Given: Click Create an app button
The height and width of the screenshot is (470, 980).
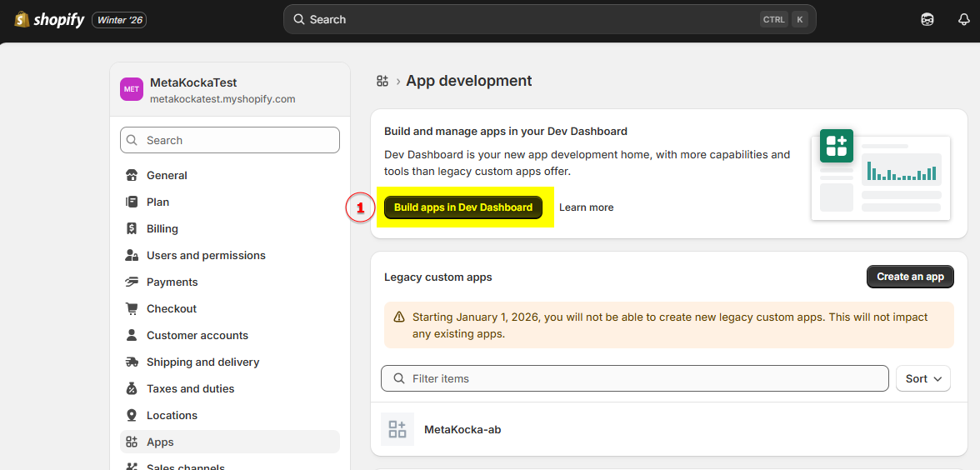Looking at the screenshot, I should click(x=910, y=277).
